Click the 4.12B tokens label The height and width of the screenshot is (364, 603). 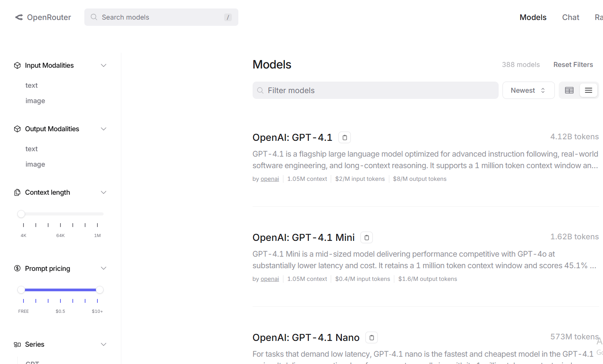pyautogui.click(x=575, y=137)
